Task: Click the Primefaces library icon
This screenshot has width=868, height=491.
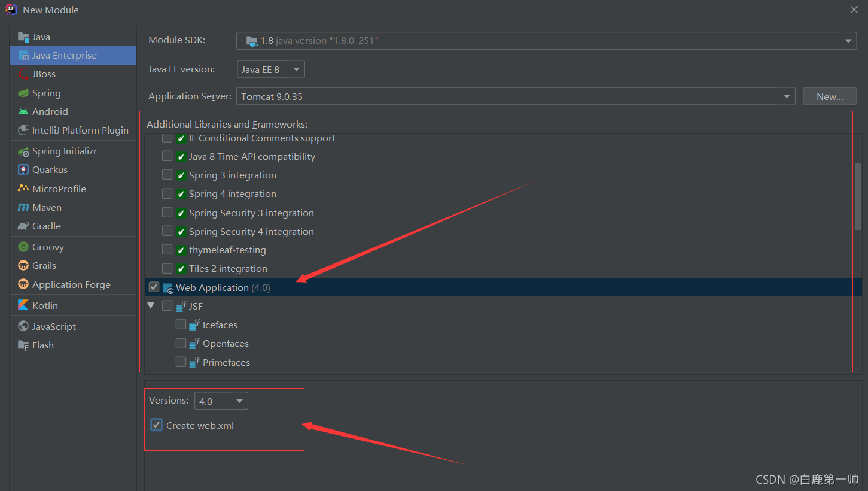Action: click(x=195, y=362)
